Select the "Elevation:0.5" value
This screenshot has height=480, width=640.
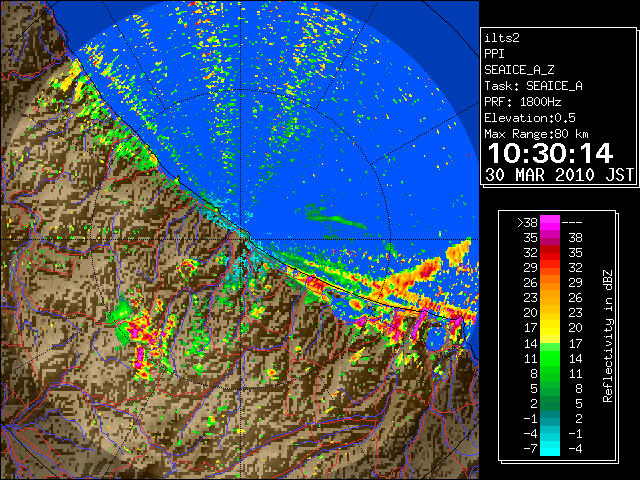click(x=530, y=118)
